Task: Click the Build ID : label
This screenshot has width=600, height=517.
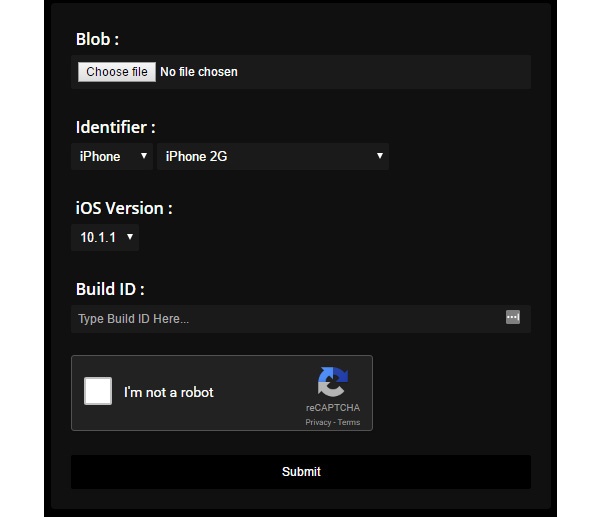Action: pos(110,289)
